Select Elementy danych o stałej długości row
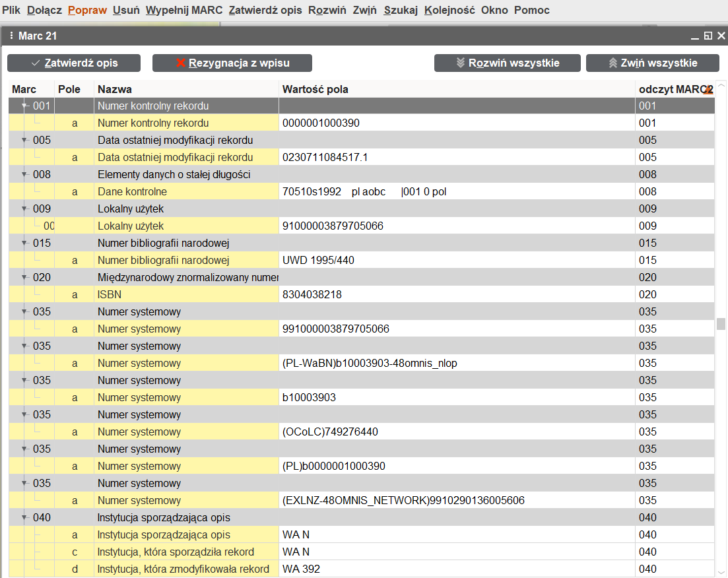728x578 pixels. coord(361,175)
